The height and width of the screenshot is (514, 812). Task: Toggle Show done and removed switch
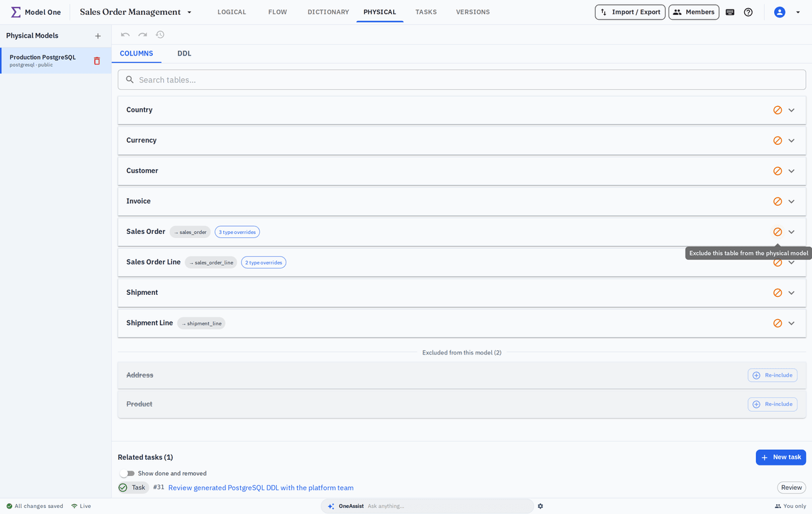[127, 473]
